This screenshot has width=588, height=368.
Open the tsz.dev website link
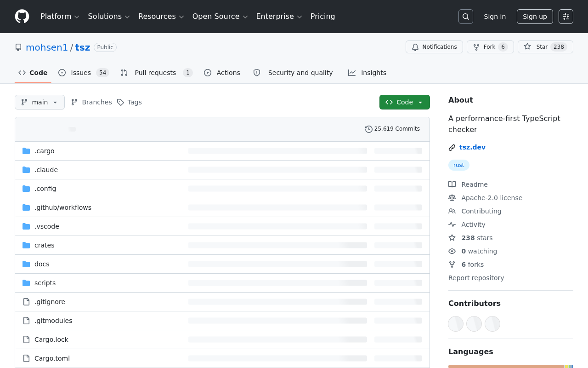(x=472, y=147)
